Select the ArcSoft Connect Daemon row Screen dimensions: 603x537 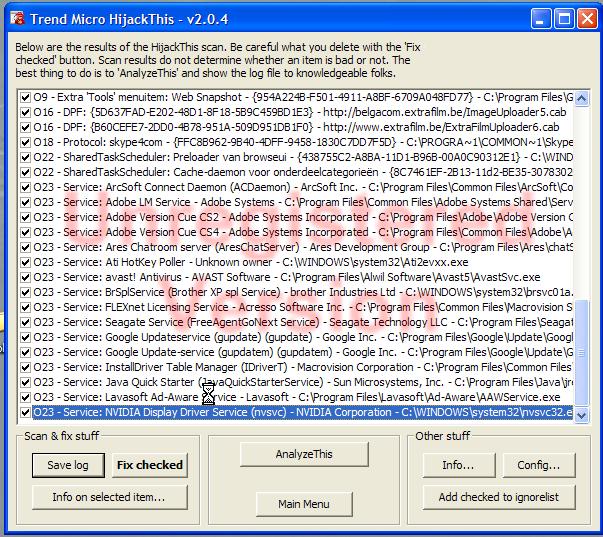[x=303, y=187]
